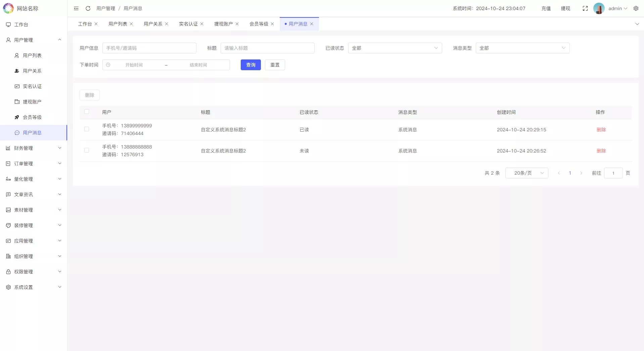
Task: Enter fullscreen mode
Action: [585, 8]
